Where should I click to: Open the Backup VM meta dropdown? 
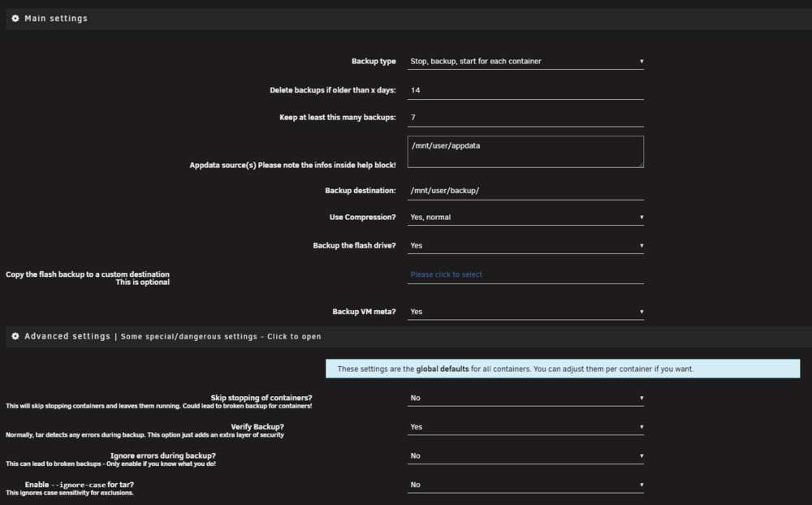coord(525,312)
